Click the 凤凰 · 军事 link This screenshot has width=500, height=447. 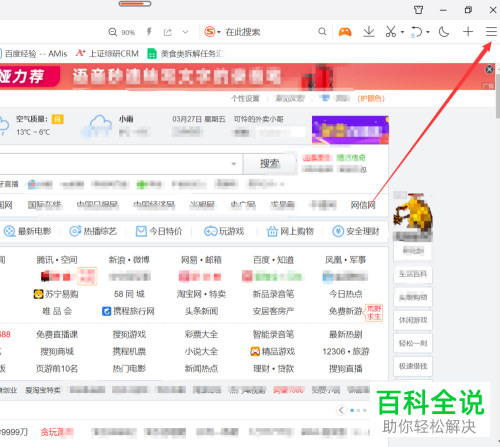click(346, 260)
